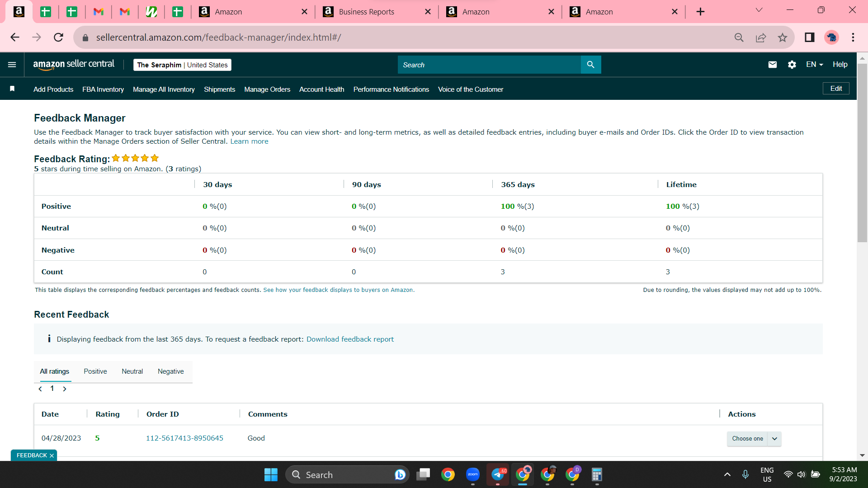Open a new browser tab
This screenshot has width=868, height=488.
click(700, 12)
